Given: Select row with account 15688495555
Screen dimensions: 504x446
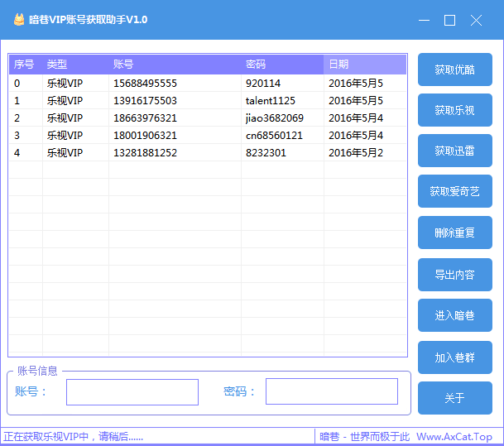Looking at the screenshot, I should [x=145, y=84].
